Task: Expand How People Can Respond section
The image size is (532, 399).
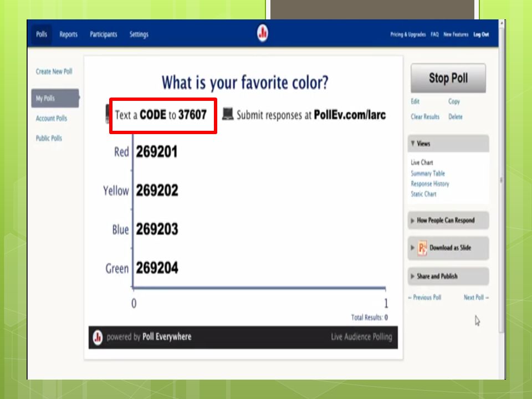Action: [x=448, y=220]
